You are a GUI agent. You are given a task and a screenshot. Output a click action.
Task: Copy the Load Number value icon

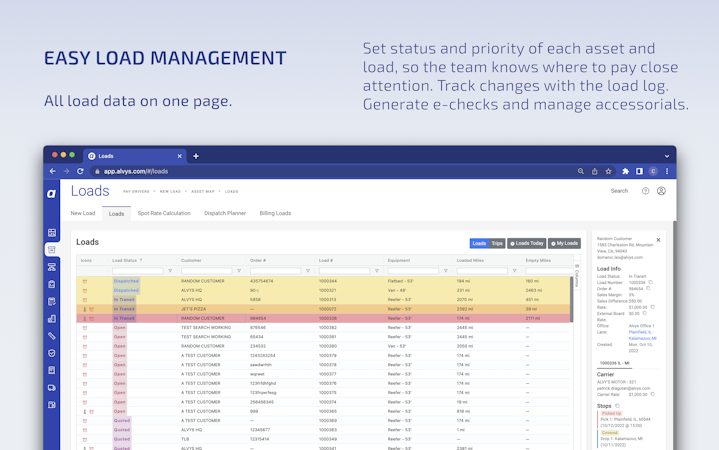click(651, 283)
